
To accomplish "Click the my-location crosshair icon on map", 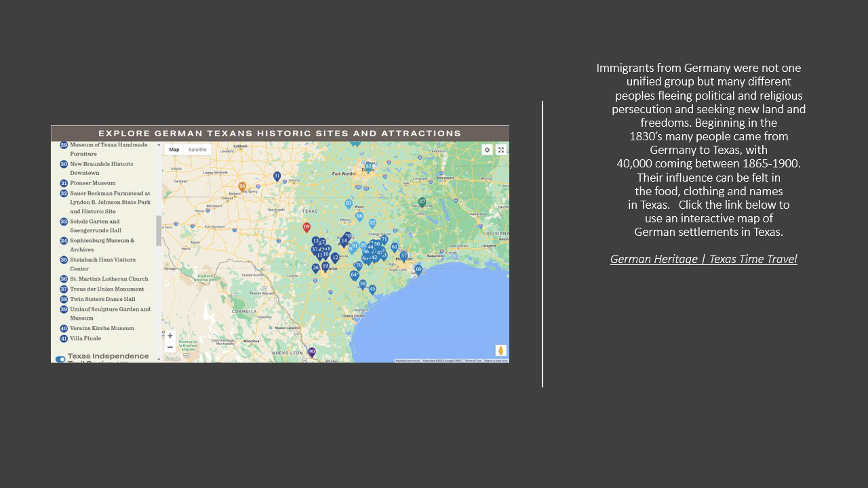I will tap(487, 150).
